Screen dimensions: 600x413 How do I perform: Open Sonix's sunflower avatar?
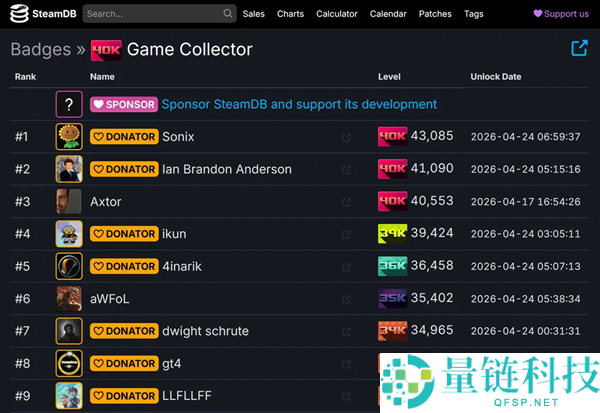[x=69, y=136]
